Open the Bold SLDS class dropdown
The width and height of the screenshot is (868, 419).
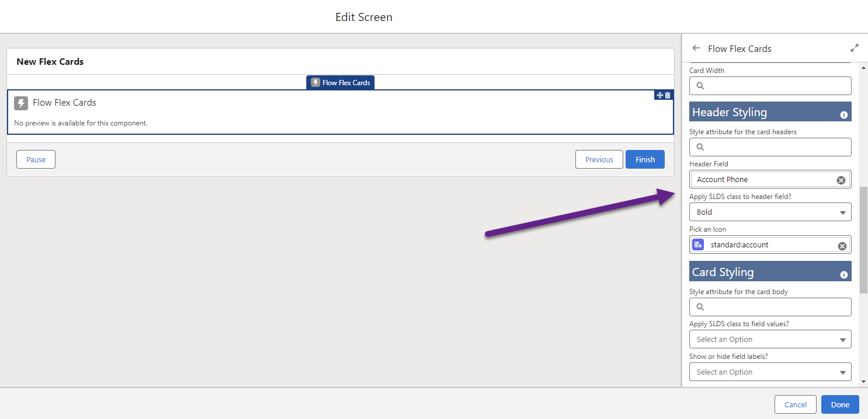tap(770, 212)
